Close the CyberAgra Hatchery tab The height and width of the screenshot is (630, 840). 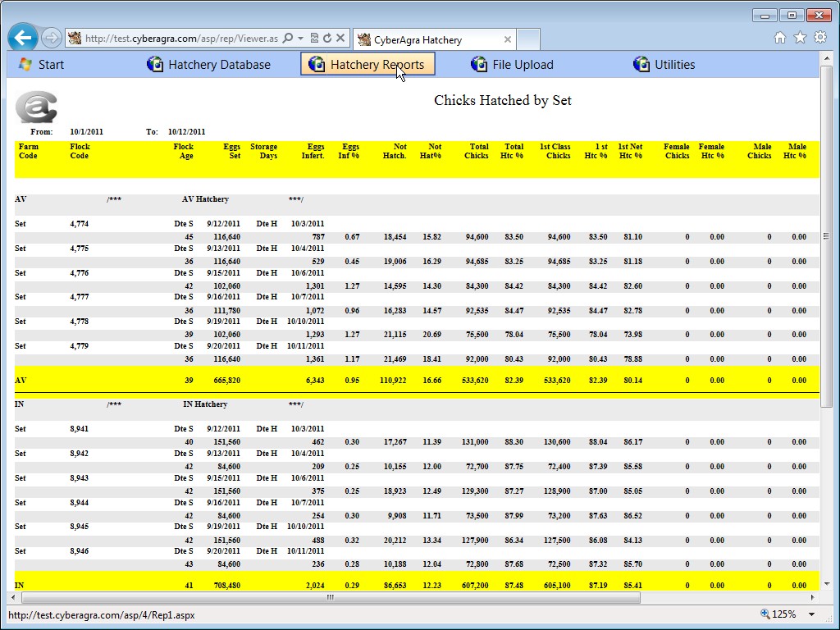pos(508,39)
